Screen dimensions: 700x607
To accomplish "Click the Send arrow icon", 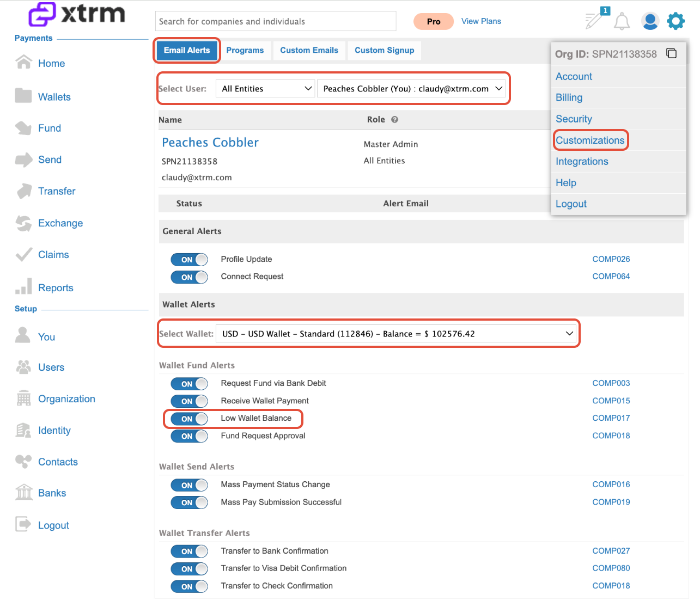I will 23,160.
